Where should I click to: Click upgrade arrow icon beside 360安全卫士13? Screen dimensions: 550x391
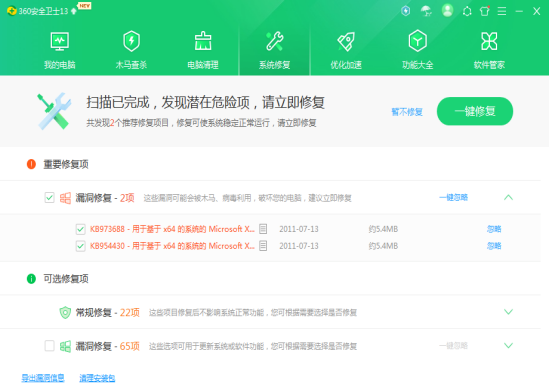pyautogui.click(x=74, y=11)
